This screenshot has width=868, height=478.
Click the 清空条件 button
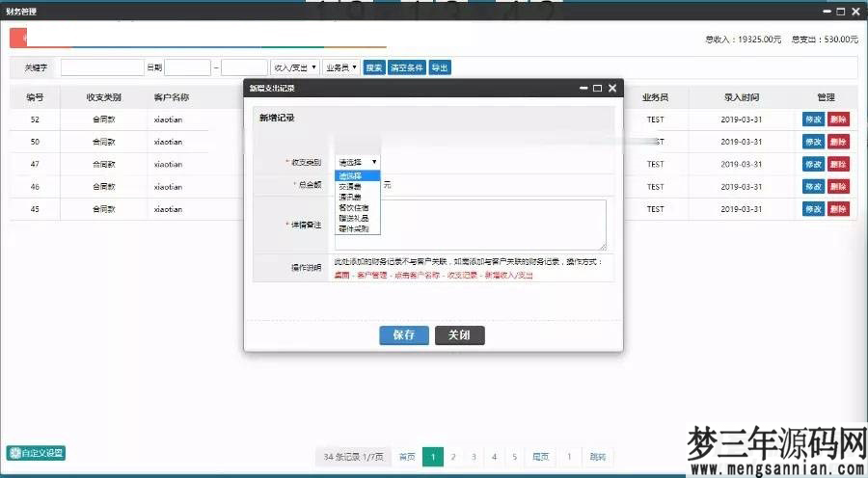click(x=407, y=67)
